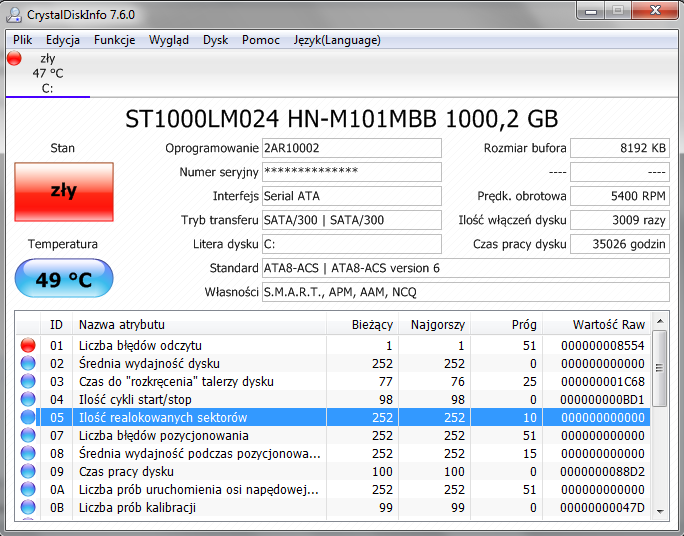This screenshot has width=684, height=536.
Task: Open the Język(Language) menu
Action: coord(337,40)
